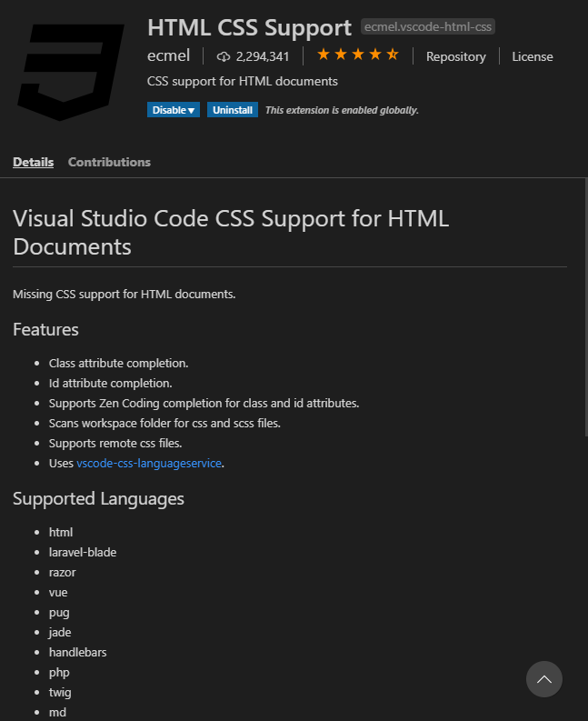The height and width of the screenshot is (721, 588).
Task: Open the License link
Action: tap(533, 56)
